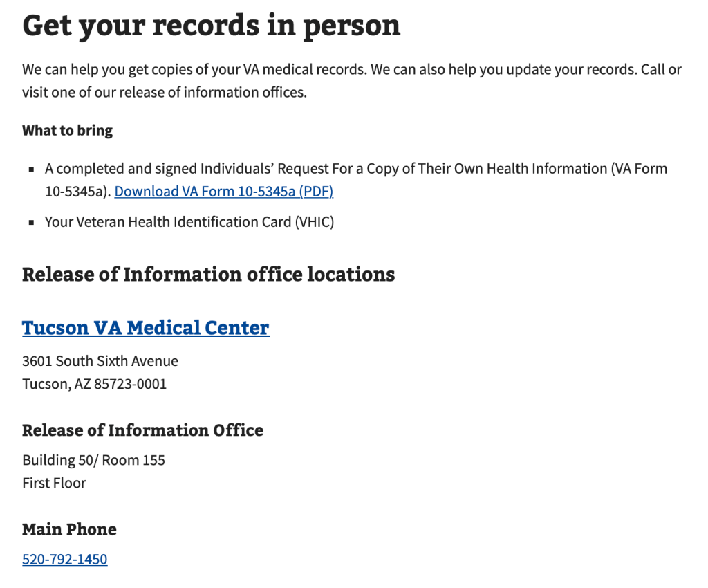Call the 520-792-1450 main phone link
This screenshot has height=588, width=708.
tap(64, 559)
